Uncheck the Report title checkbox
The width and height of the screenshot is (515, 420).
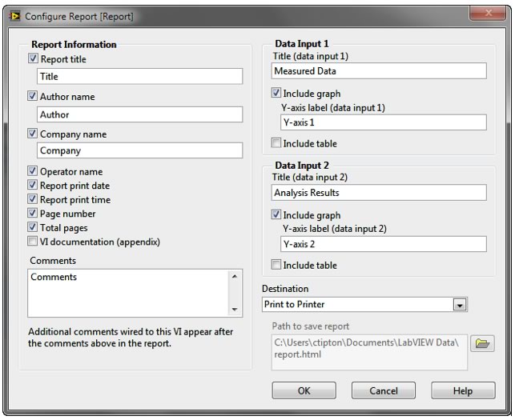(x=33, y=59)
